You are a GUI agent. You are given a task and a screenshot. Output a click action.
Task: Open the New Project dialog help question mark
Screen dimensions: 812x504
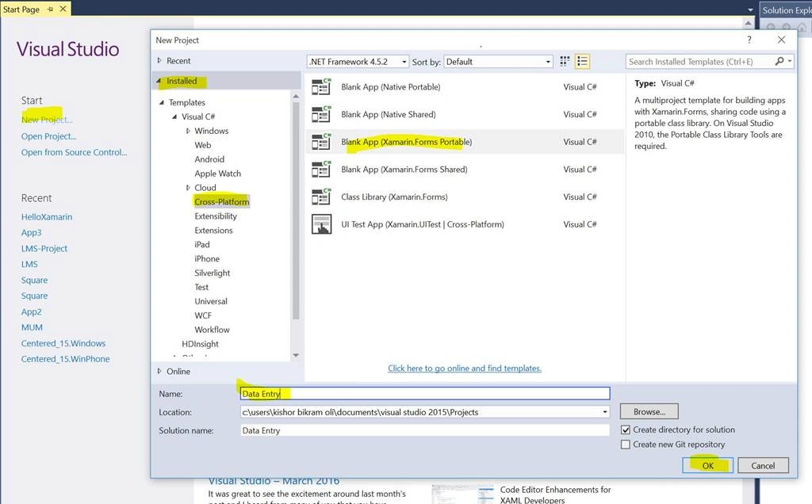tap(749, 40)
